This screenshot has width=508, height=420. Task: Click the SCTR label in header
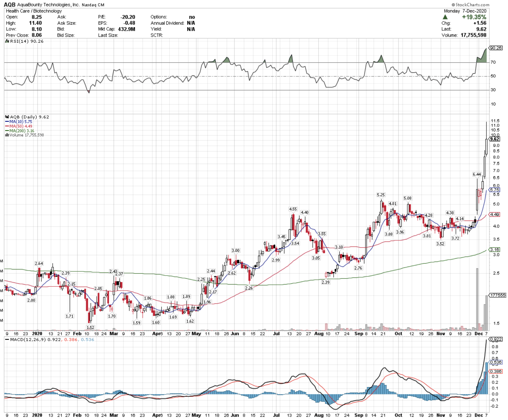157,35
